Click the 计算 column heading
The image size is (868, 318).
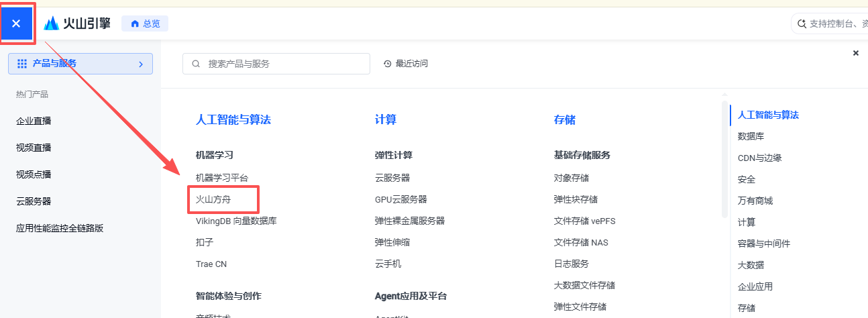tap(386, 120)
